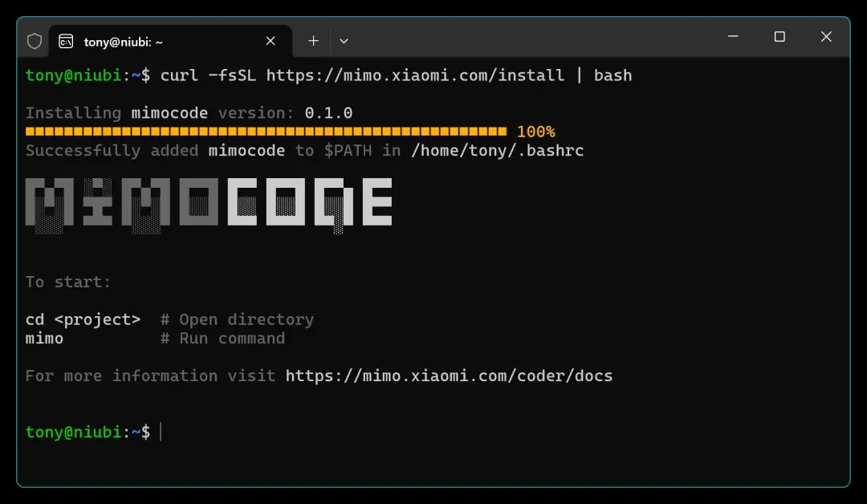Click 'Successfully added mimocode' message
Screen dimensions: 867x504
point(156,150)
